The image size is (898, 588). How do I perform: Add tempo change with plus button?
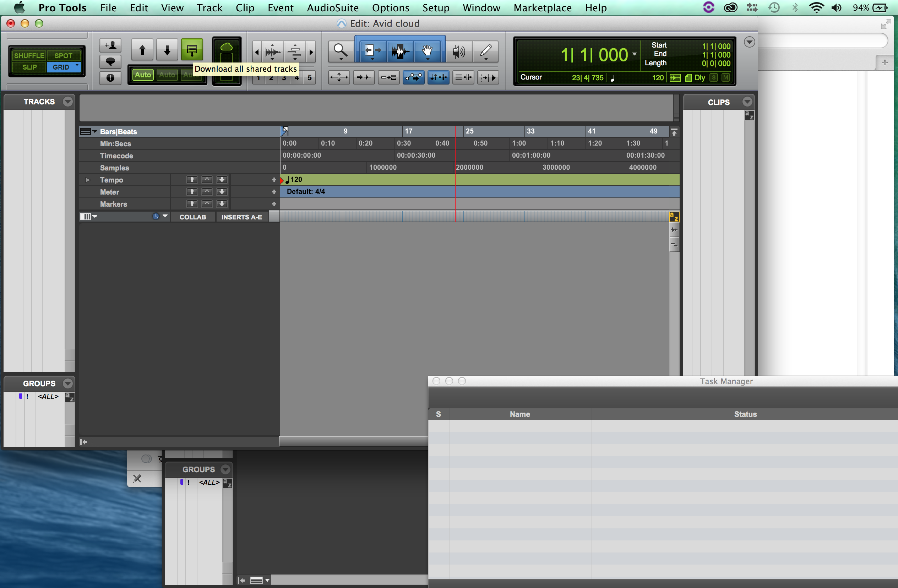point(274,180)
